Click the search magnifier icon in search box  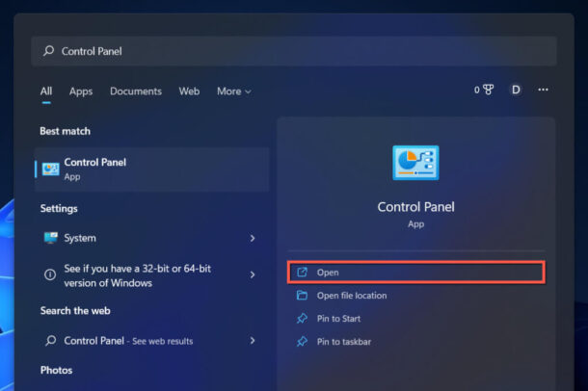[48, 50]
